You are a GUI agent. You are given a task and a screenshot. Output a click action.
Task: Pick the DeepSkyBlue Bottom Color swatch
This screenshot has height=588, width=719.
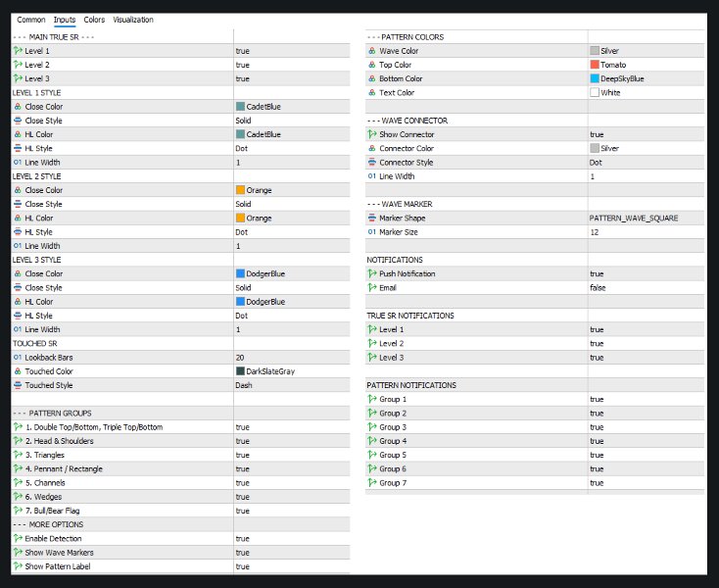pos(595,78)
